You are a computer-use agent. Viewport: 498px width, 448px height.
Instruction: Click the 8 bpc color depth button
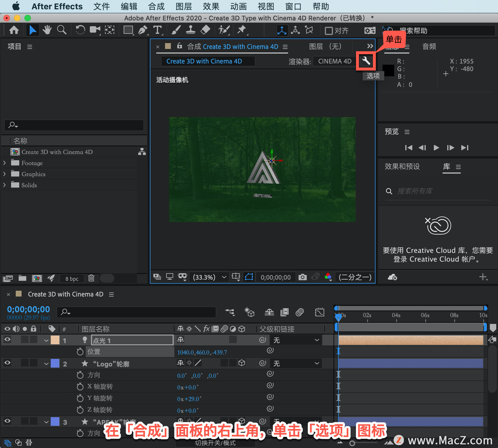(72, 278)
